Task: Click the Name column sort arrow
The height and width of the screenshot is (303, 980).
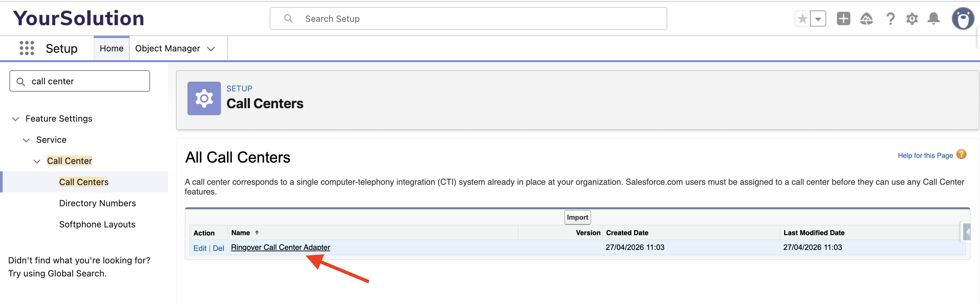Action: [257, 232]
